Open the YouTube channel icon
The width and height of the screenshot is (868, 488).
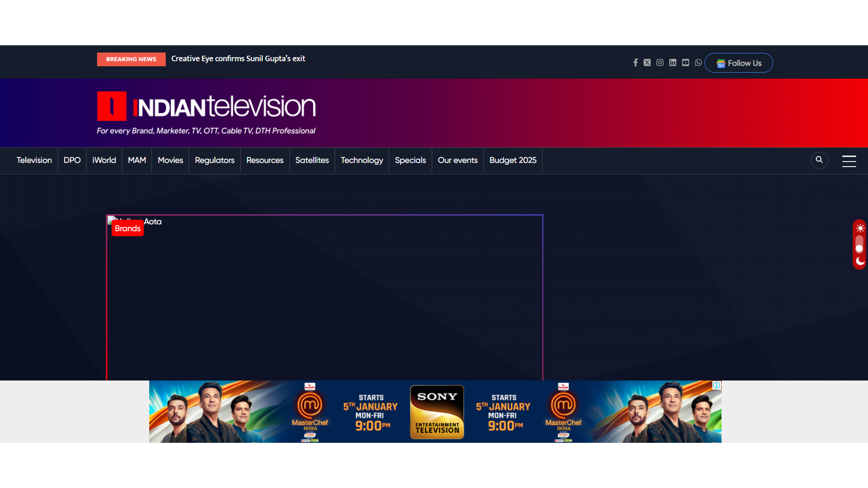pos(685,63)
